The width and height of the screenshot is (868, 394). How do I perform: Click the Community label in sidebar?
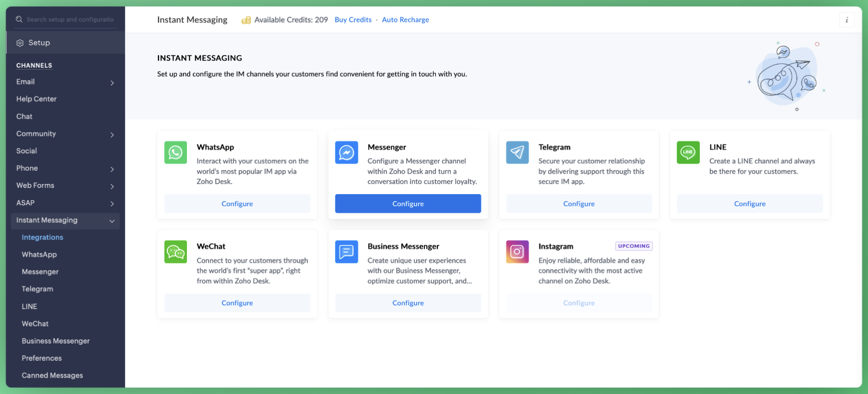click(36, 134)
